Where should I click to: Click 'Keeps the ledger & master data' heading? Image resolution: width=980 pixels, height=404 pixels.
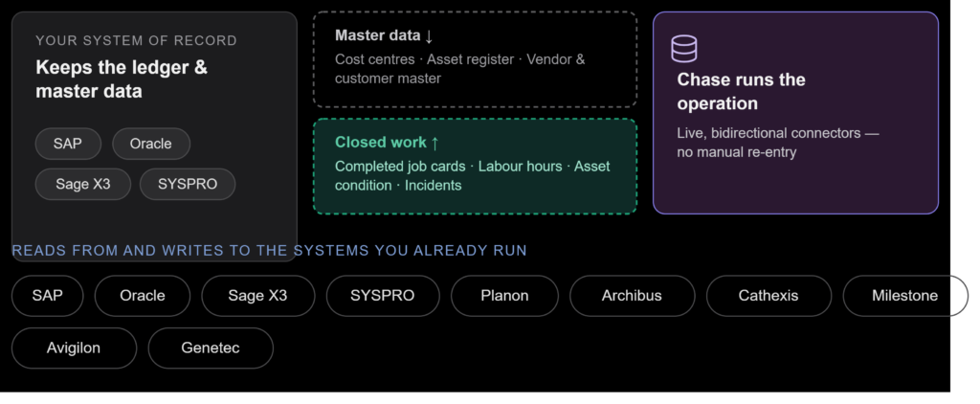[122, 79]
